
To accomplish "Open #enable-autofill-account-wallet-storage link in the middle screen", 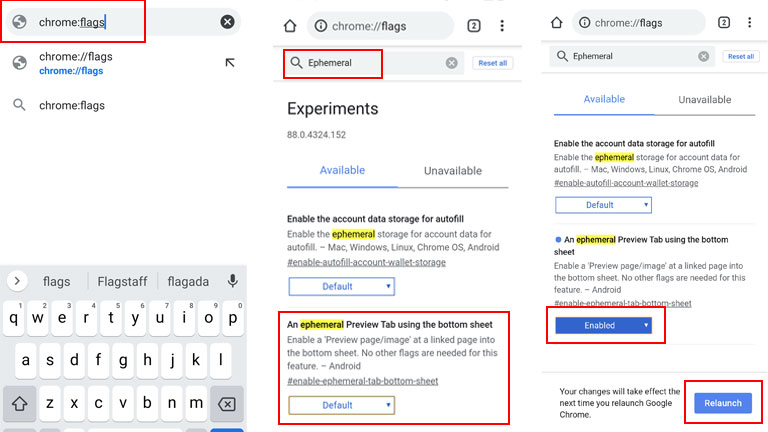I will pyautogui.click(x=366, y=262).
